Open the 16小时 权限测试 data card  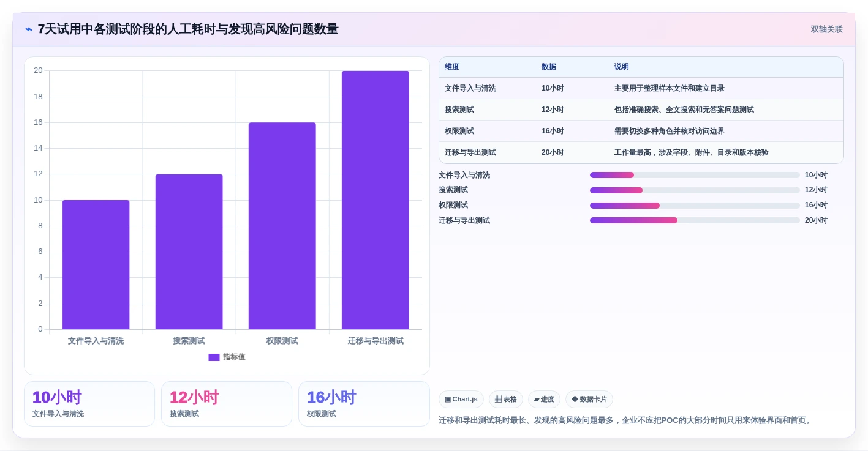point(364,404)
